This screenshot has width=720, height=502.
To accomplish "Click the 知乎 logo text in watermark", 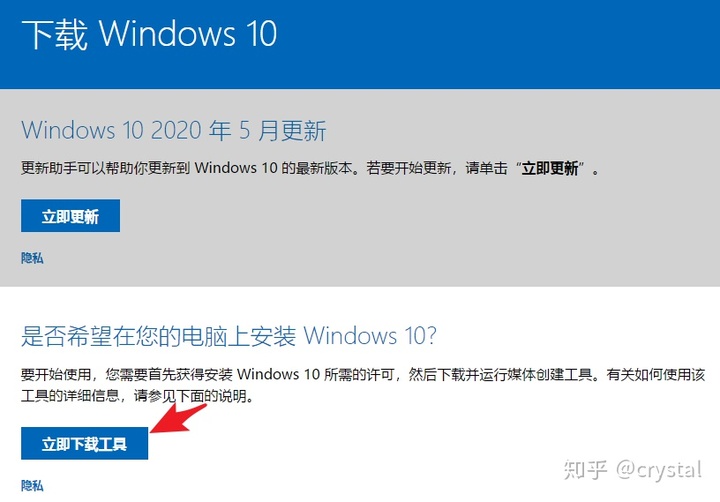I will coord(585,470).
